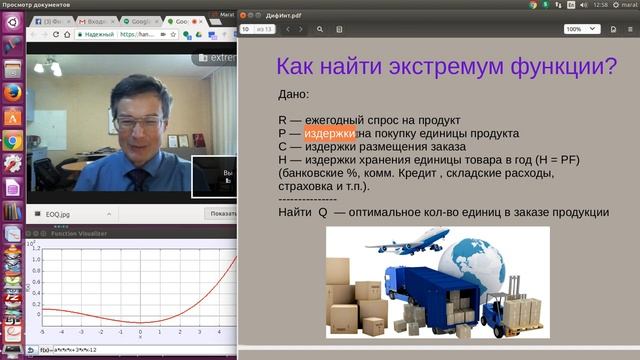The image size is (640, 360).
Task: Click the Chrome indicator in top panel
Action: coord(533,5)
